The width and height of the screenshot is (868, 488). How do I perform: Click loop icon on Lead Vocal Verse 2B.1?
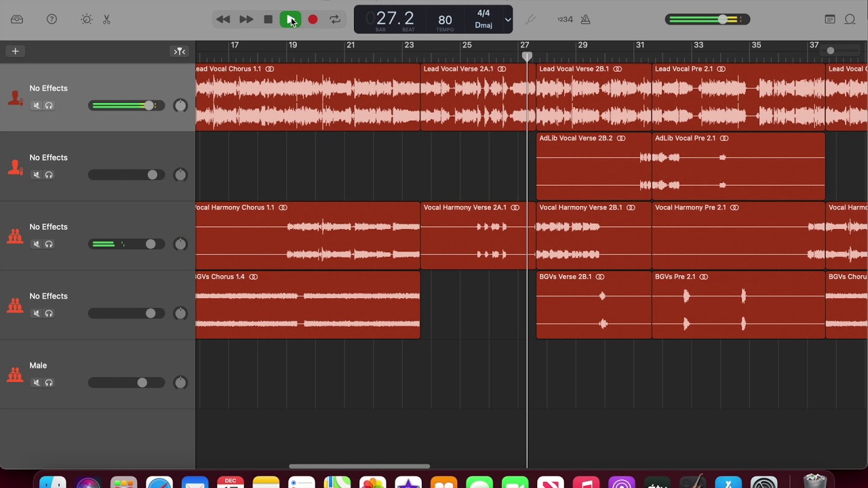[x=617, y=69]
